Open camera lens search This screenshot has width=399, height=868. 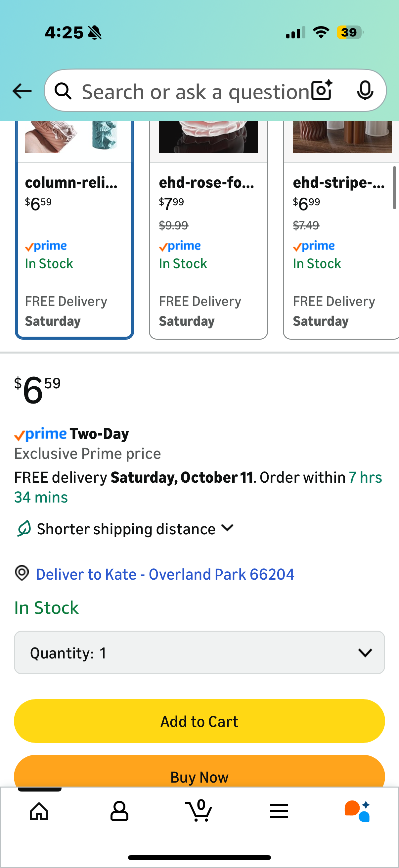(322, 90)
